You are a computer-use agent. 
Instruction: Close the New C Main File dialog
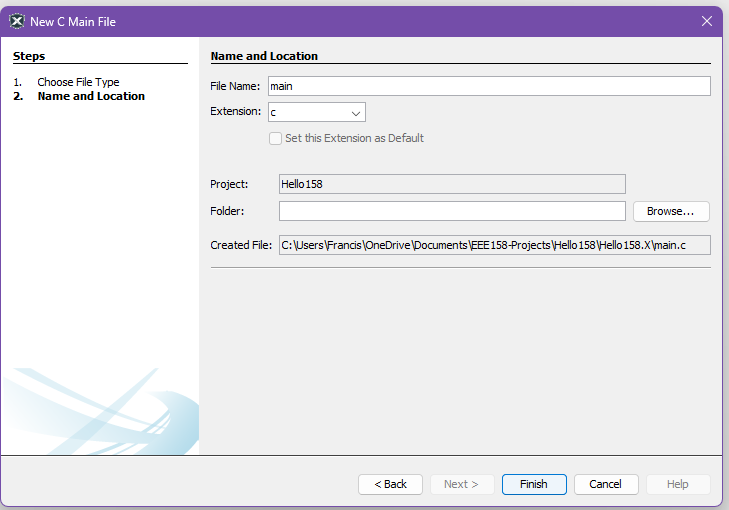[707, 21]
